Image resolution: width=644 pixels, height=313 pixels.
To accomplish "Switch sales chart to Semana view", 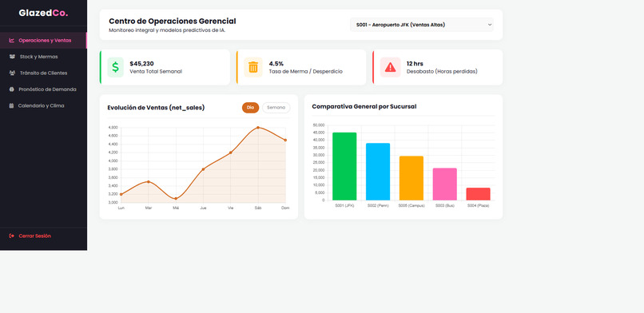I will [276, 108].
